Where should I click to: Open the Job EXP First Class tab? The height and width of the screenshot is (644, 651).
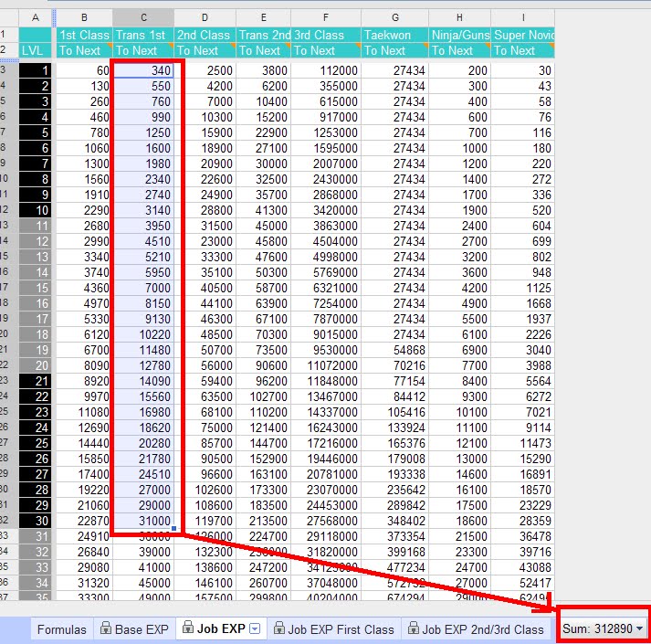click(334, 629)
